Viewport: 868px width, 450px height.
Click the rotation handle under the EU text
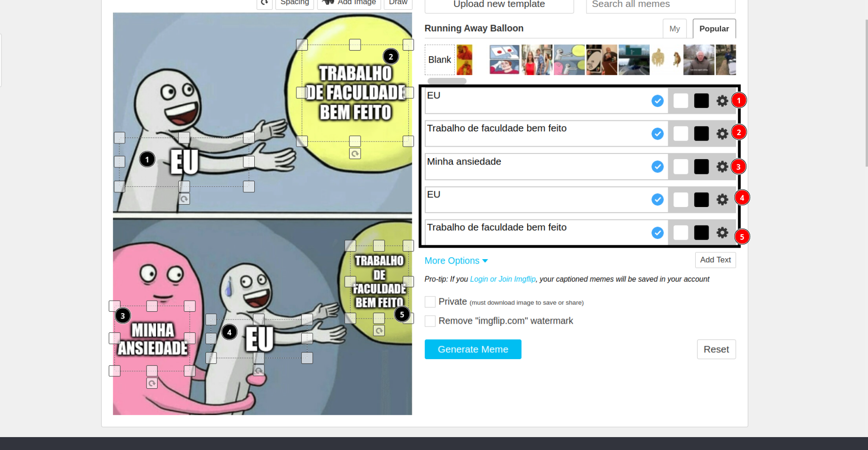184,199
